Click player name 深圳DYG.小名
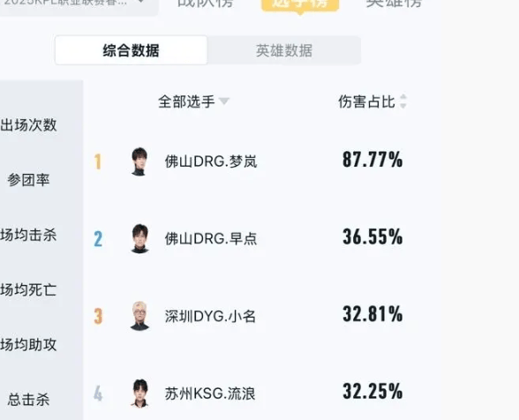Screen dimensions: 519x420 (210, 316)
